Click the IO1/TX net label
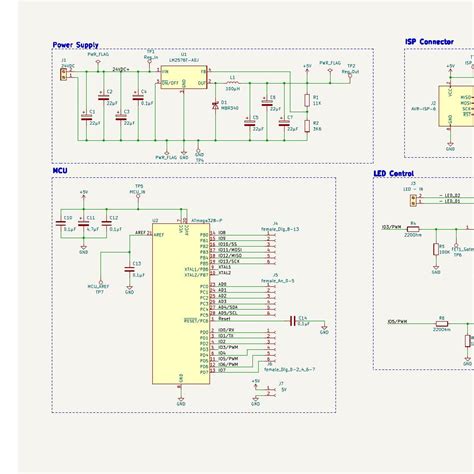 (x=226, y=336)
